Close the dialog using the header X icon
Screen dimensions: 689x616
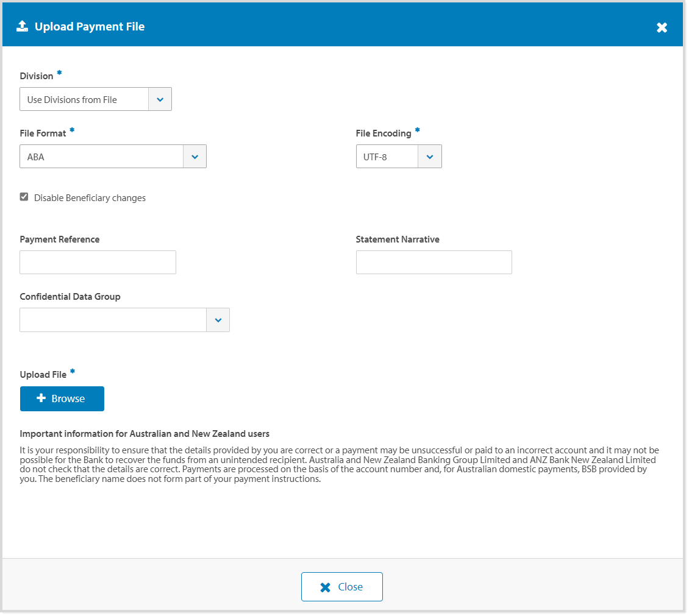[662, 27]
